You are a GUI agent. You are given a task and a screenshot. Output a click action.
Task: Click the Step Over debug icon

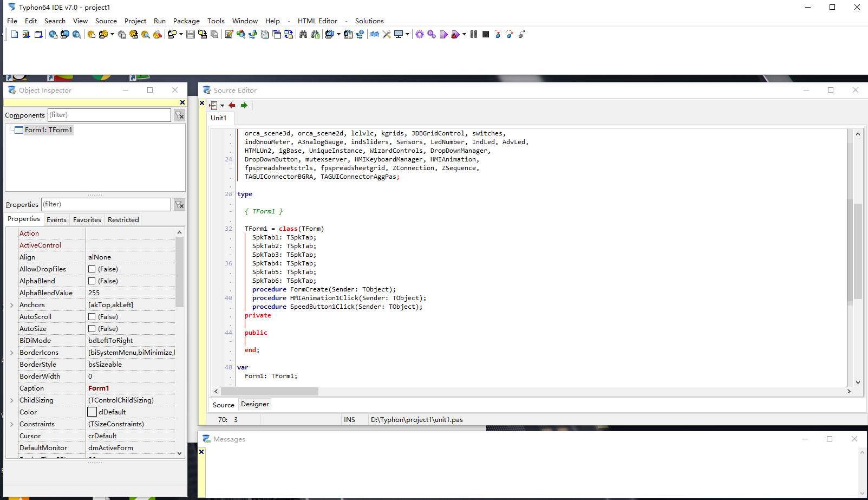[x=510, y=34]
